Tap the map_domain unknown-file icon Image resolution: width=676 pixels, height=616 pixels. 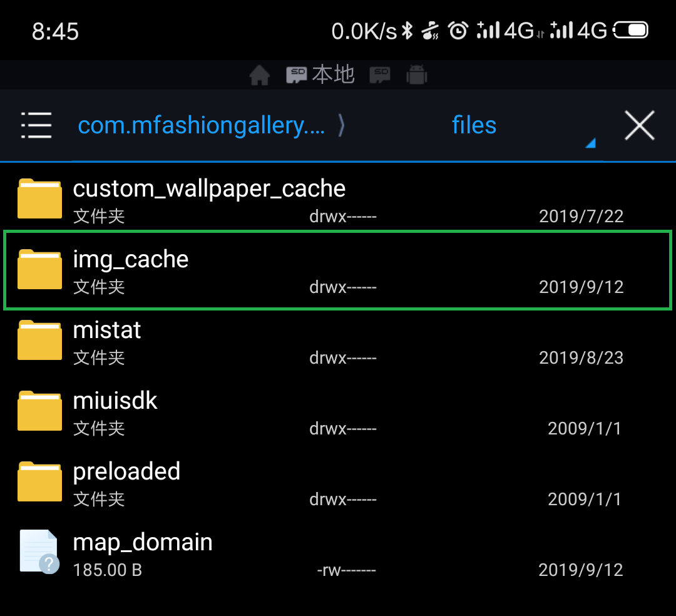(x=39, y=552)
